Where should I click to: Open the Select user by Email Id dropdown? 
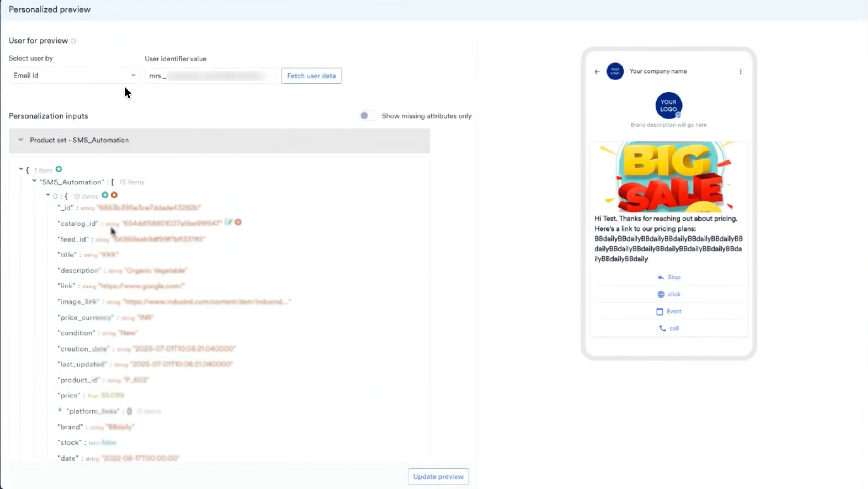(x=74, y=75)
